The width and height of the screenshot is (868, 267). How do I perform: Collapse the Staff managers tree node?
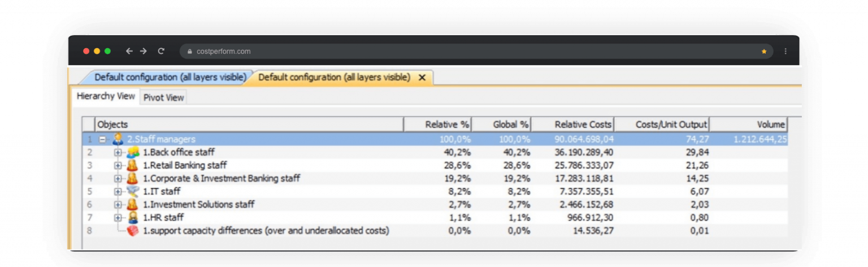103,139
